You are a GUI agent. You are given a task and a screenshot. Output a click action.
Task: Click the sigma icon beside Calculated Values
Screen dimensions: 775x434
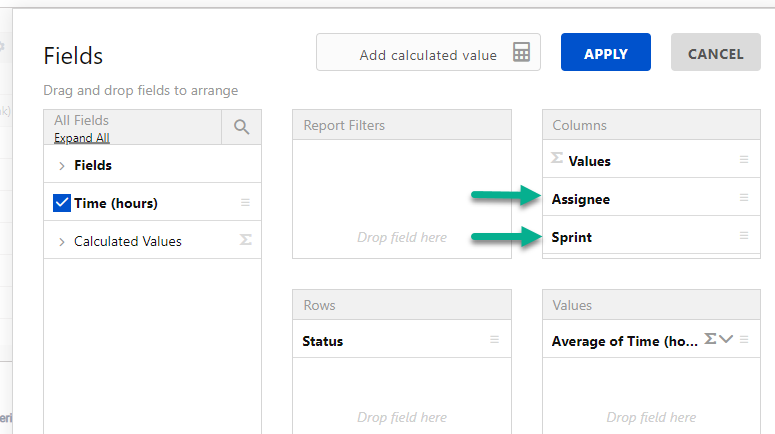[246, 239]
